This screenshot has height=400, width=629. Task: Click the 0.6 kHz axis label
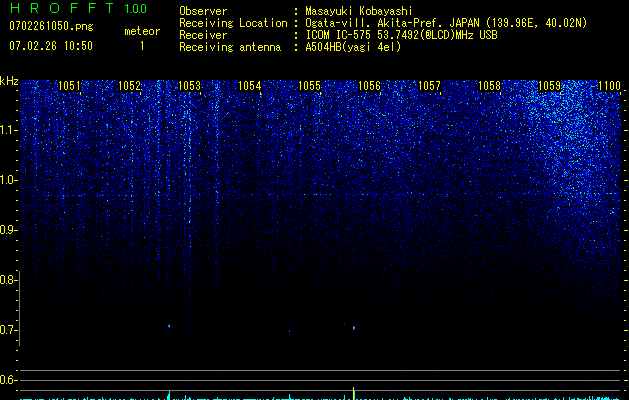tap(8, 380)
